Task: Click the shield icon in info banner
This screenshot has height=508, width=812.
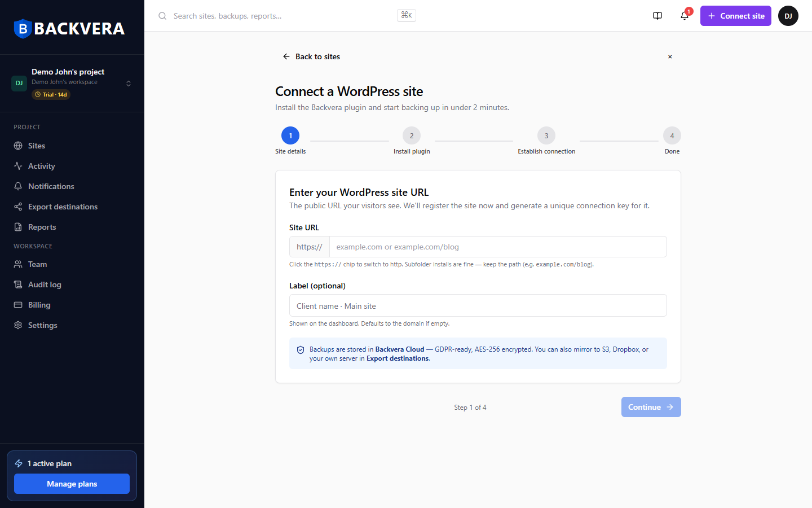Action: point(301,350)
